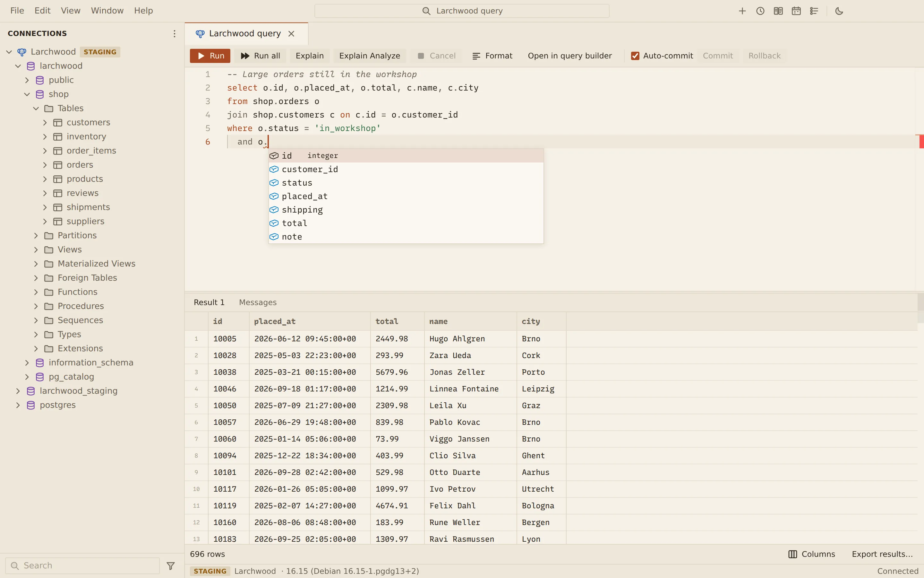Click Explain Analyze
924x578 pixels.
(370, 56)
